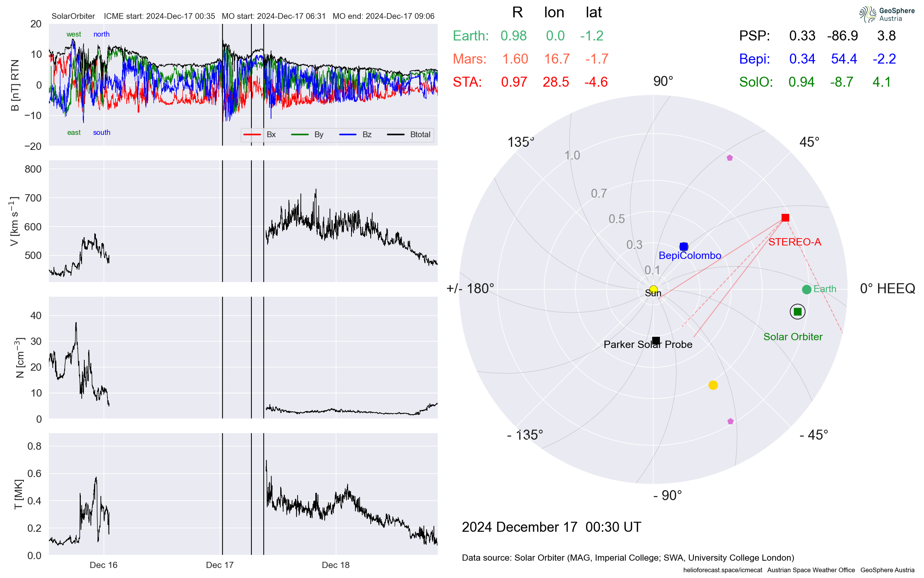
Task: Click the red Bx legend line
Action: (x=252, y=134)
